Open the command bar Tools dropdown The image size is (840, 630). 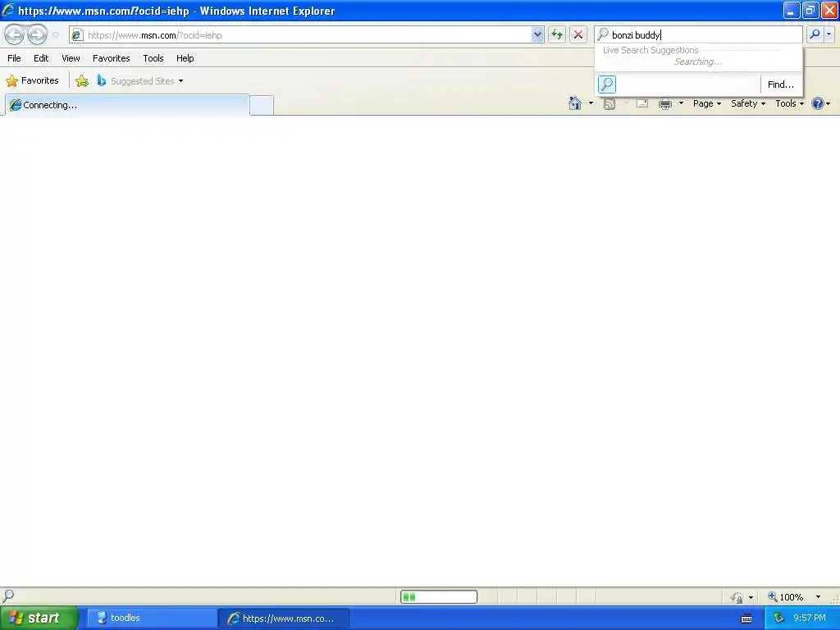(790, 103)
